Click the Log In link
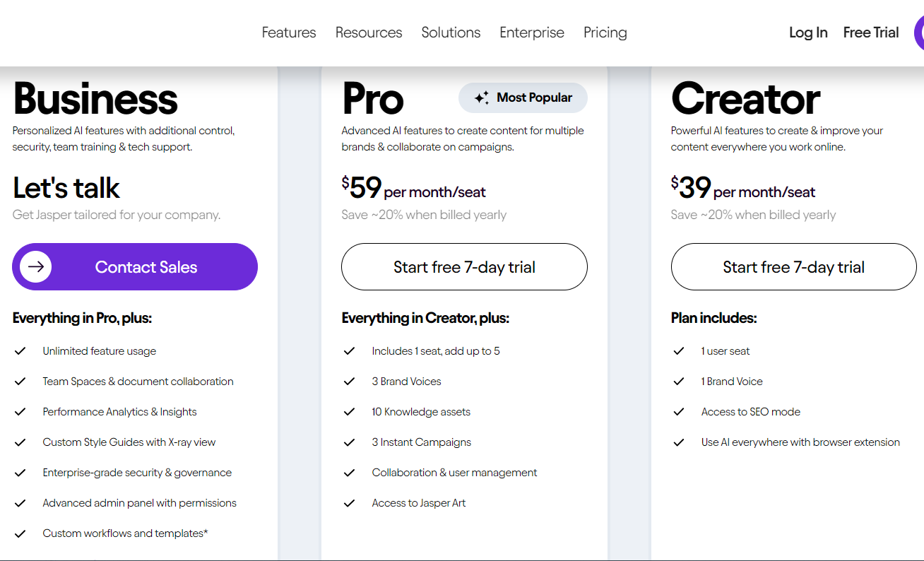The image size is (924, 561). (808, 33)
